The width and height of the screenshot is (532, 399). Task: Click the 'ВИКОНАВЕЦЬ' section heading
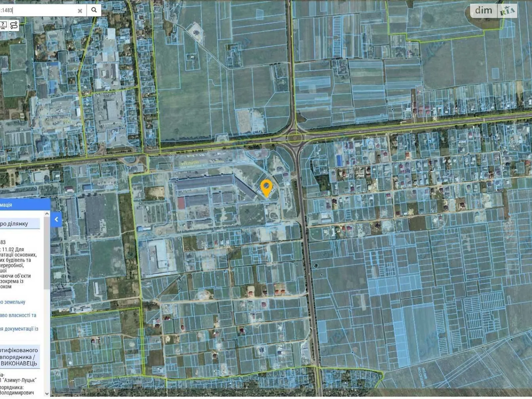click(x=19, y=363)
